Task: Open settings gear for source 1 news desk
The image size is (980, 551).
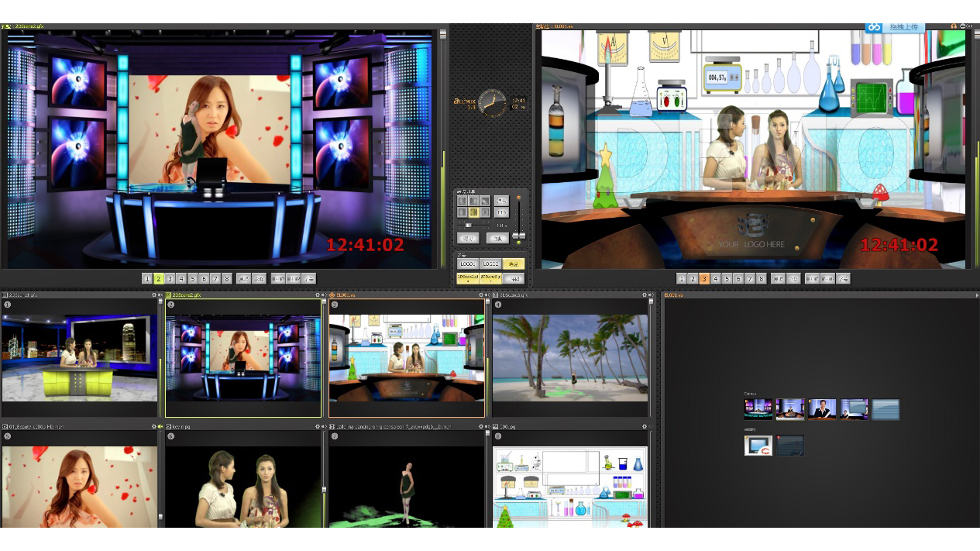Action: pos(154,295)
